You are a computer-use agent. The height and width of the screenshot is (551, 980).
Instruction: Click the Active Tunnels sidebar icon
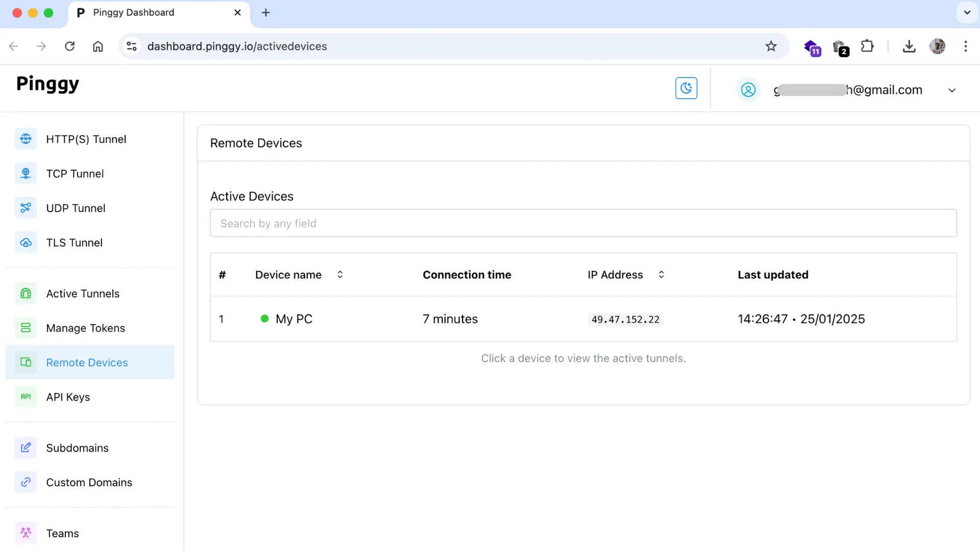coord(26,293)
